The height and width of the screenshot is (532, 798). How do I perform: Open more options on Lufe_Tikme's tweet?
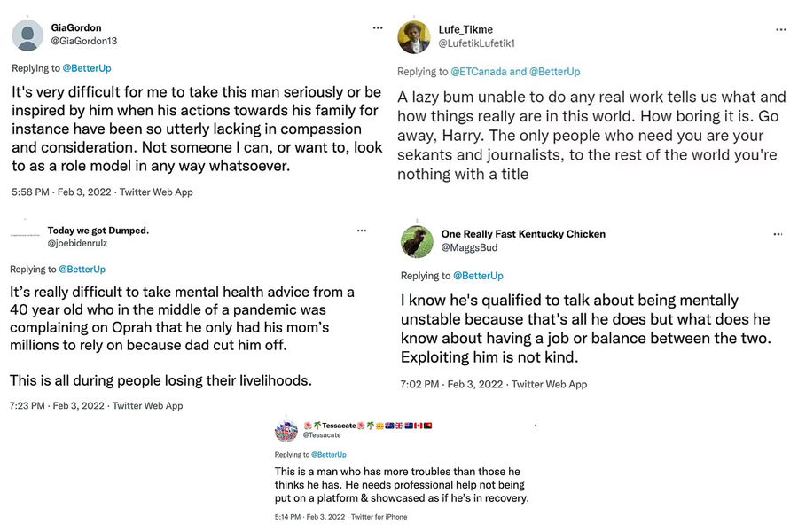pyautogui.click(x=780, y=29)
